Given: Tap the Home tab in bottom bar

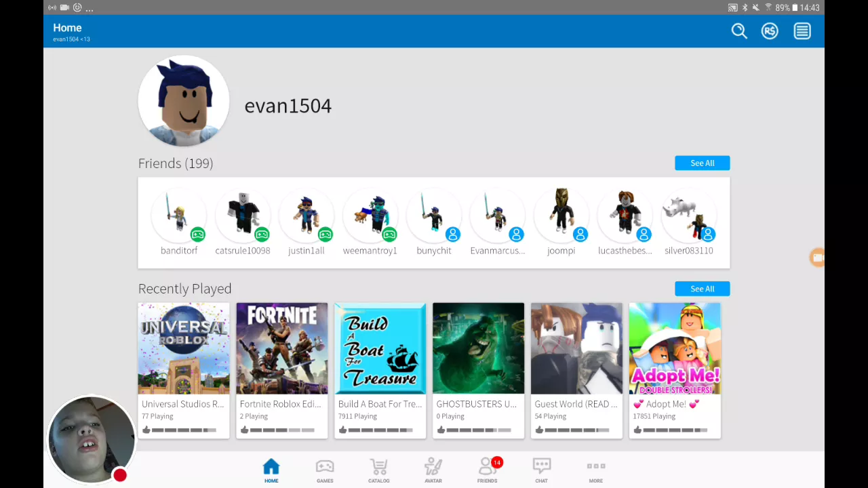Looking at the screenshot, I should pyautogui.click(x=271, y=470).
